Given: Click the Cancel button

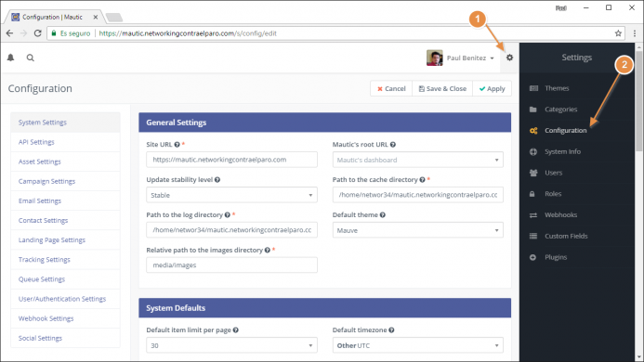Looking at the screenshot, I should pos(391,89).
